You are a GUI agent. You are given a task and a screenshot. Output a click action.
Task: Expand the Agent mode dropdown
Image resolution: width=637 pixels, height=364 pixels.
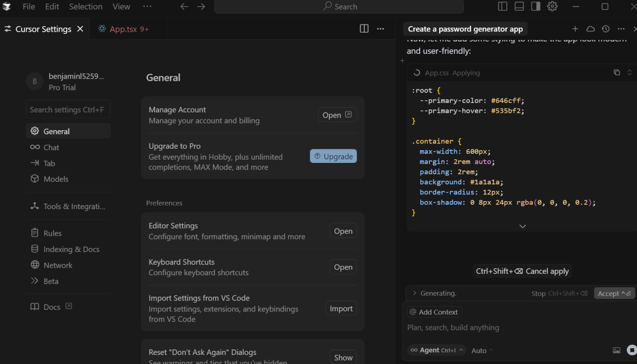point(437,350)
